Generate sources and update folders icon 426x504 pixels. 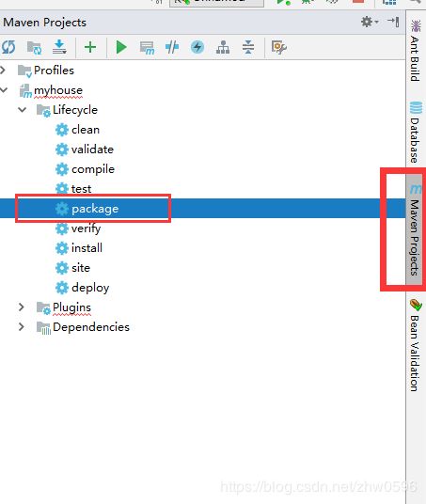click(x=34, y=48)
